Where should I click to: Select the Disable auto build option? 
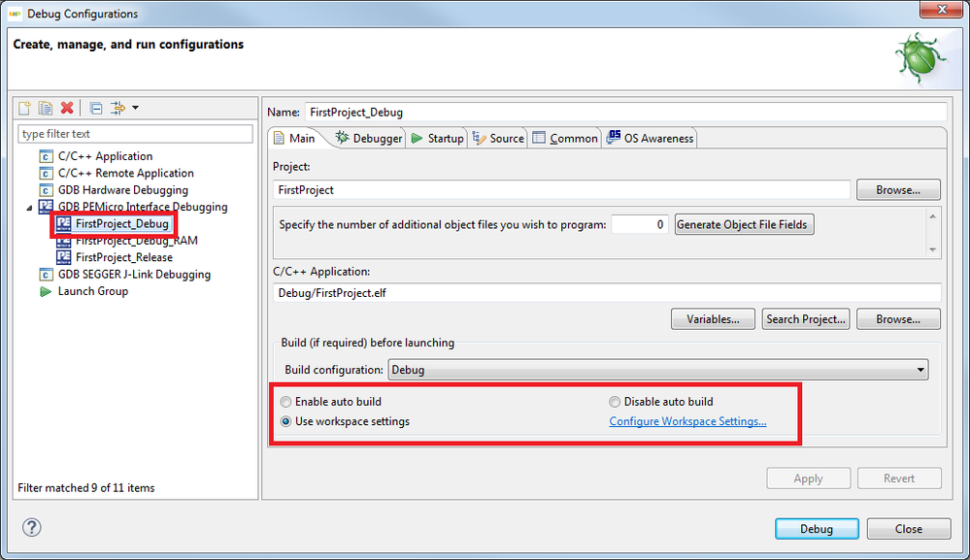coord(615,402)
